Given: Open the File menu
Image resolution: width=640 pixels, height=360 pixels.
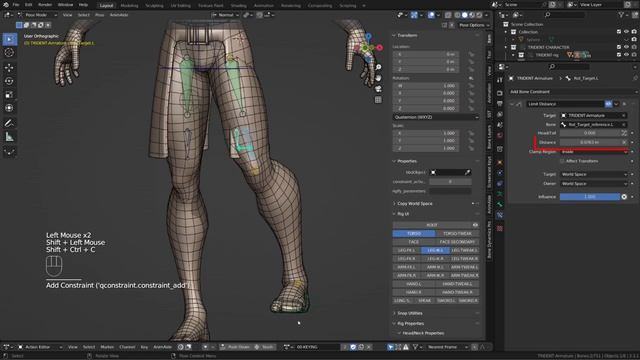Looking at the screenshot, I should pos(16,5).
